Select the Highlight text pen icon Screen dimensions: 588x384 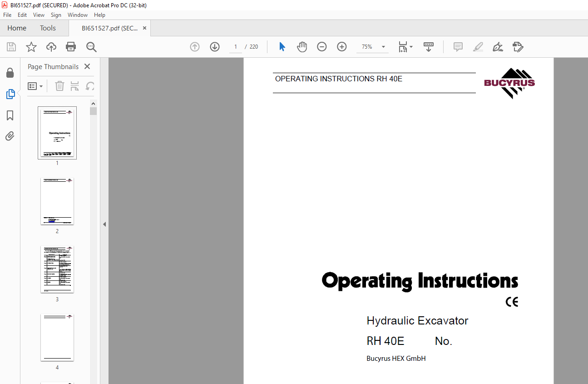pos(478,47)
